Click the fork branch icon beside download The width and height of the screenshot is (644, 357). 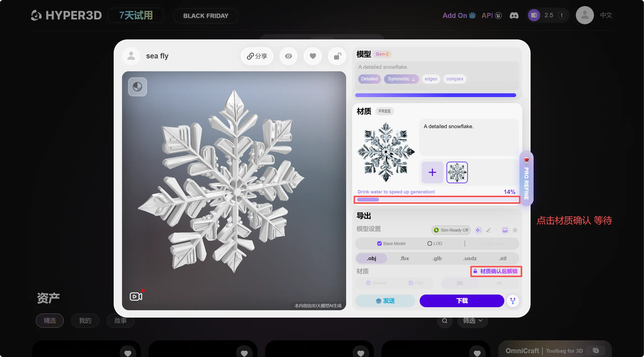[513, 301]
